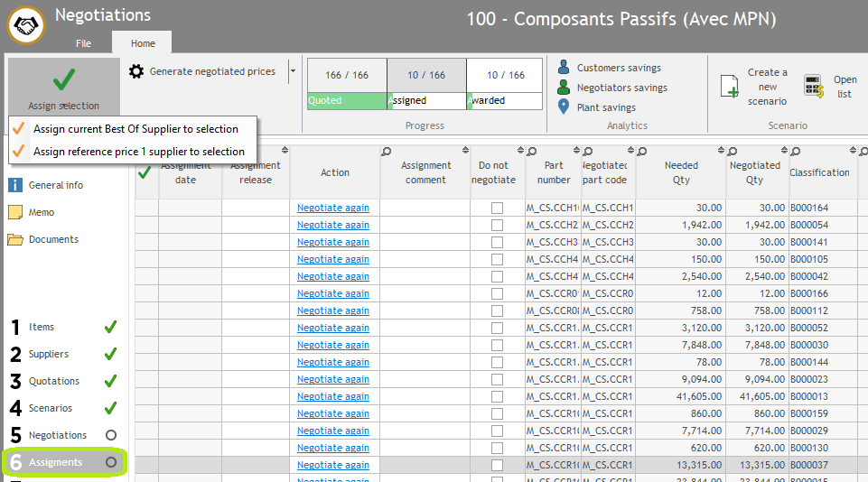868x482 pixels.
Task: Click Negotiate again link in first row
Action: (x=333, y=208)
